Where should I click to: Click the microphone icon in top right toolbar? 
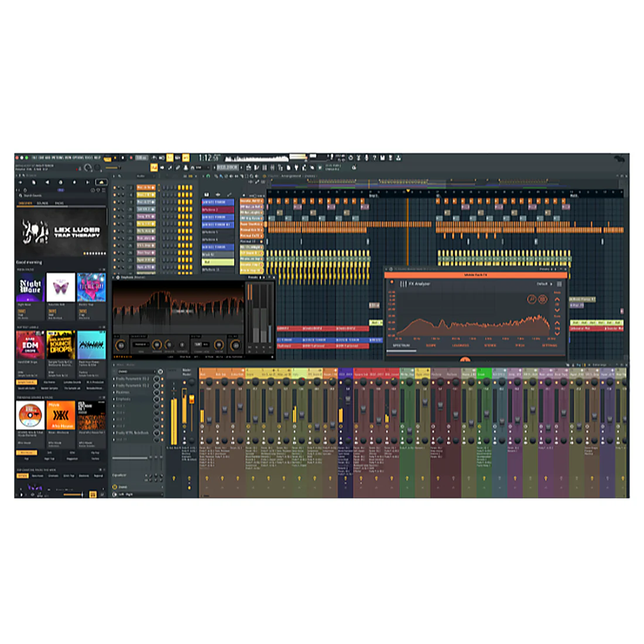366,157
